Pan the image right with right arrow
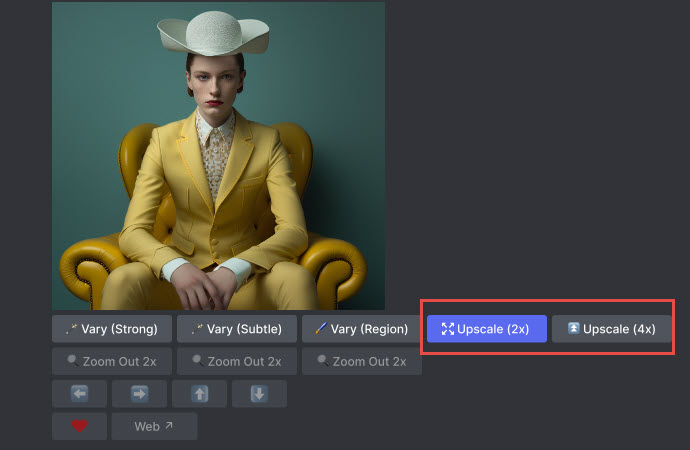The image size is (690, 450). (139, 394)
